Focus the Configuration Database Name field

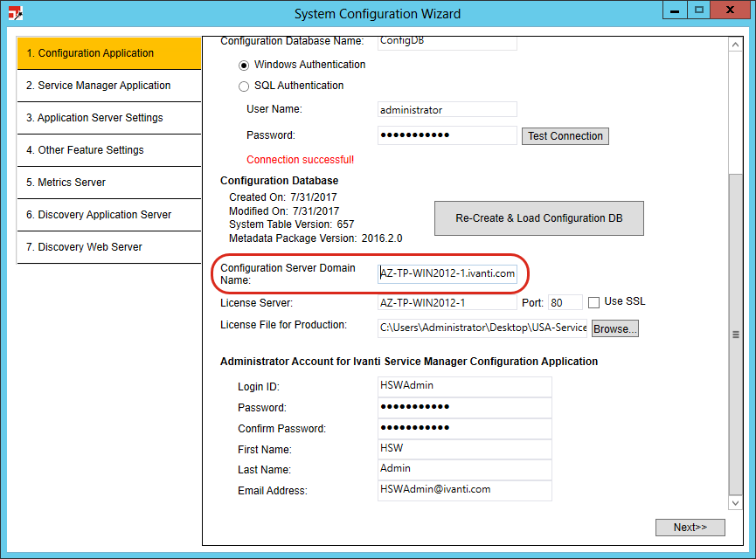pyautogui.click(x=447, y=42)
